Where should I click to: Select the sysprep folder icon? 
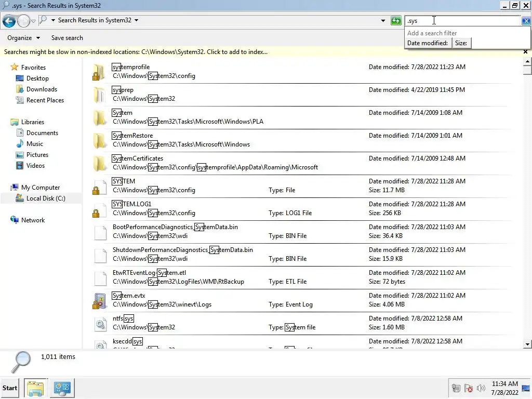click(x=99, y=95)
